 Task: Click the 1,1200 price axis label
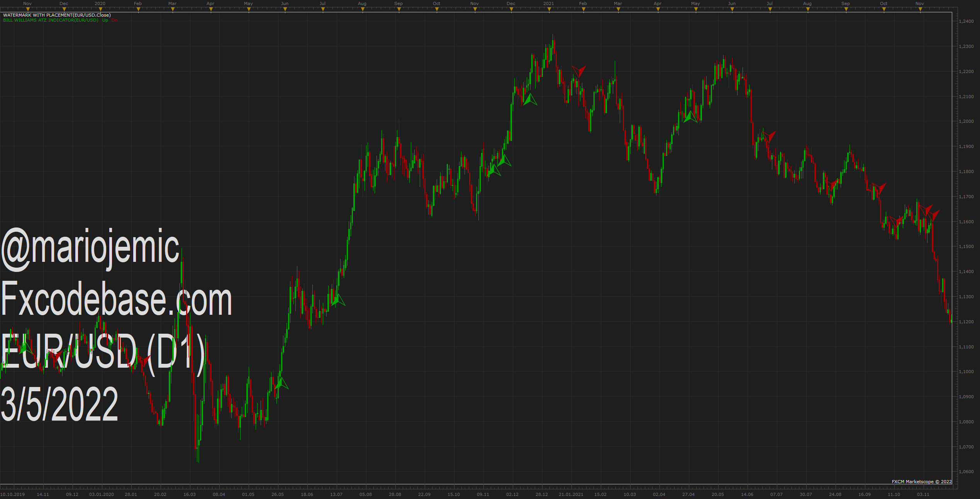966,322
